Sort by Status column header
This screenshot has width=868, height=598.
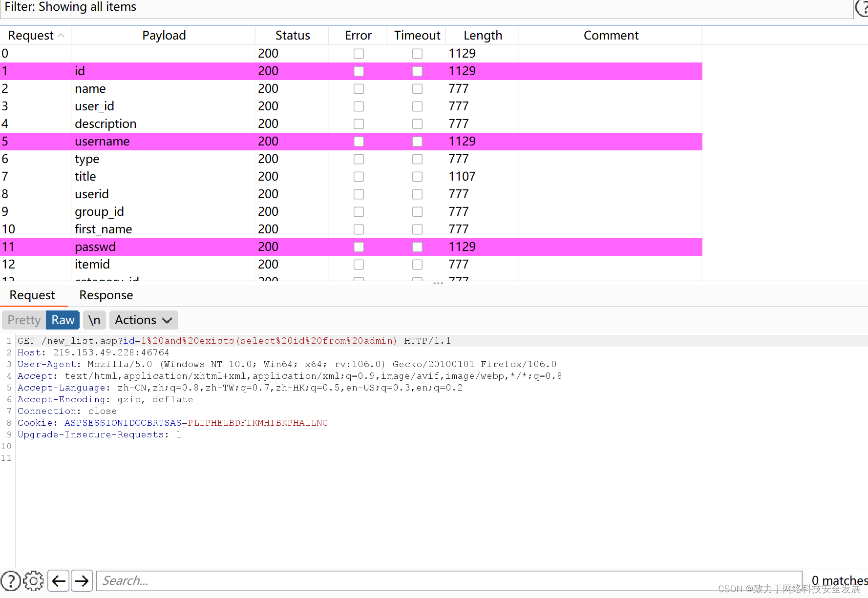point(292,36)
